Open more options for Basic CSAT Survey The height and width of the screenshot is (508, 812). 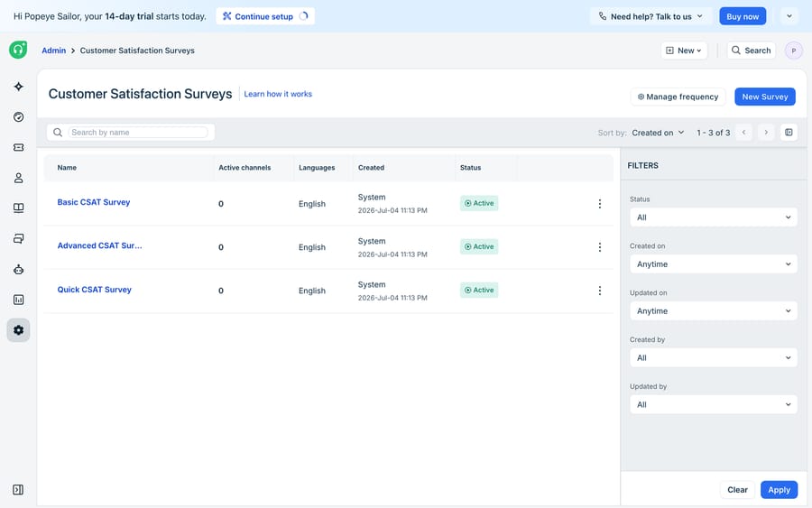click(600, 204)
